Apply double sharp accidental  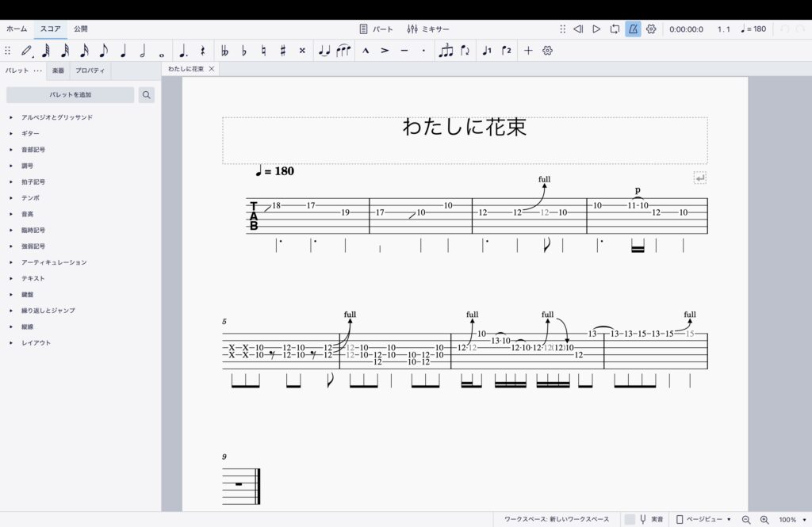[302, 51]
